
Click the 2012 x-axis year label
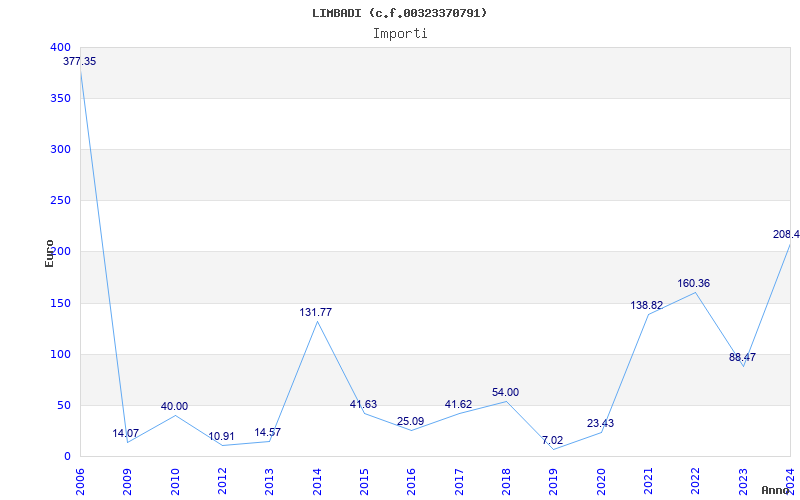coord(222,482)
